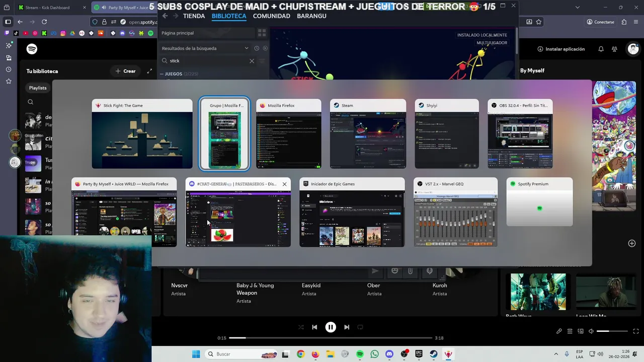Open the Firefox sidebar bookmarks star icon
Viewport: 644px width, 362px height.
click(x=9, y=81)
